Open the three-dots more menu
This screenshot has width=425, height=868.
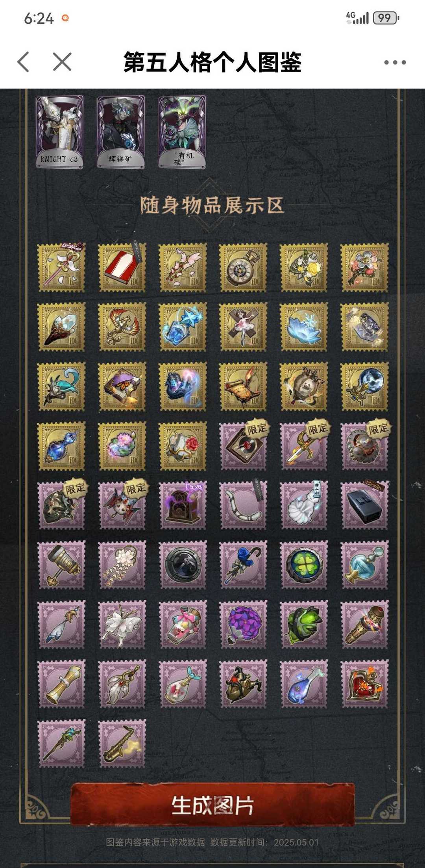pyautogui.click(x=395, y=62)
